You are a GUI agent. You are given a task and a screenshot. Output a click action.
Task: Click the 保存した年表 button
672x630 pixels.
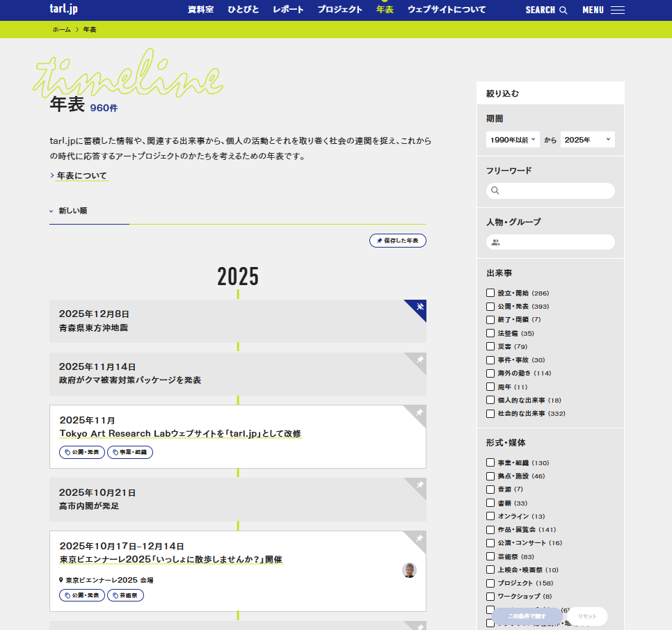pyautogui.click(x=398, y=241)
